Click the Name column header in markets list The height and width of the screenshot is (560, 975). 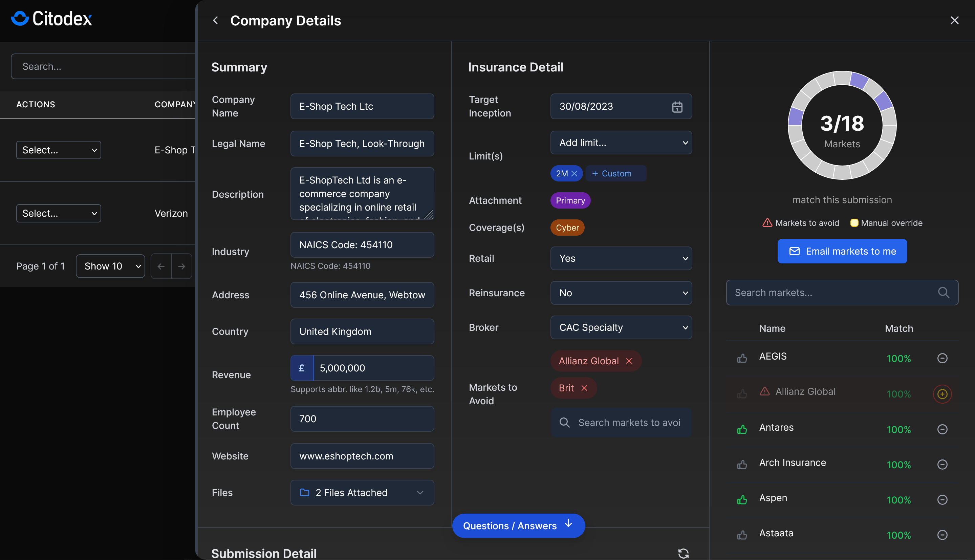coord(772,328)
